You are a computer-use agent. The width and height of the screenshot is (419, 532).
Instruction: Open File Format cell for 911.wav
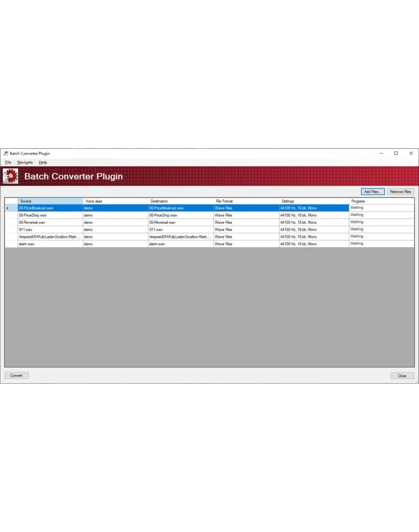246,229
